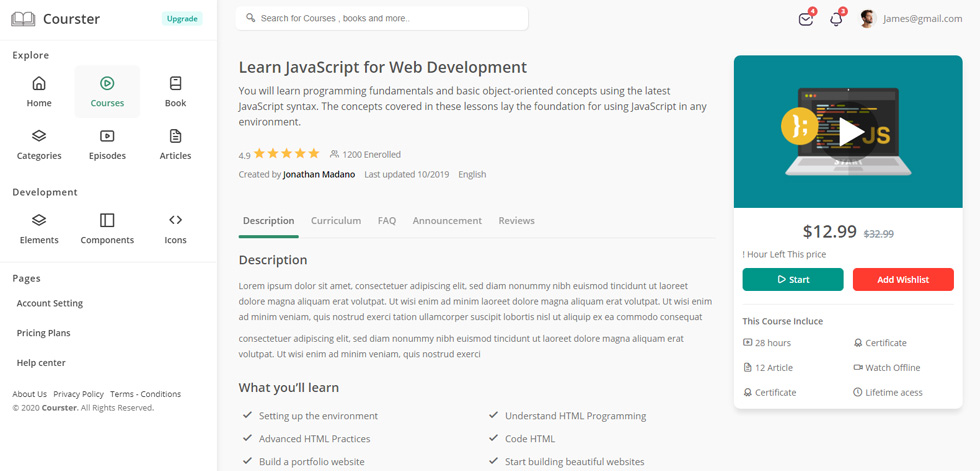Click the search magnifier icon
Image resolution: width=980 pixels, height=471 pixels.
point(251,18)
